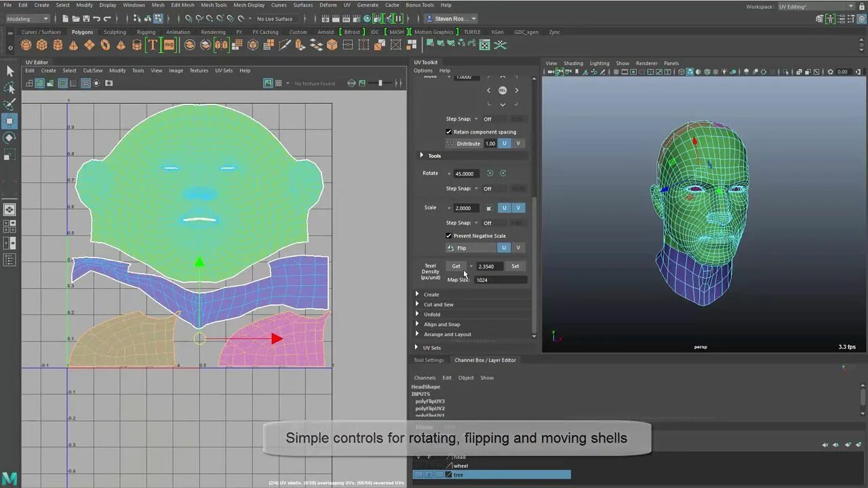The image size is (868, 488).
Task: Toggle Prevent Negative Scale checkbox
Action: point(448,236)
